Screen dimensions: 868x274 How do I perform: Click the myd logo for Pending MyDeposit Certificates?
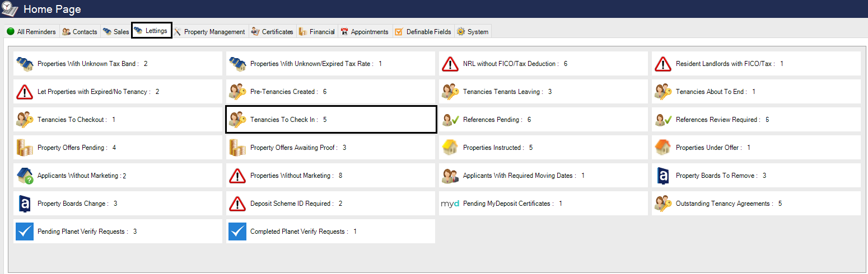(x=450, y=204)
